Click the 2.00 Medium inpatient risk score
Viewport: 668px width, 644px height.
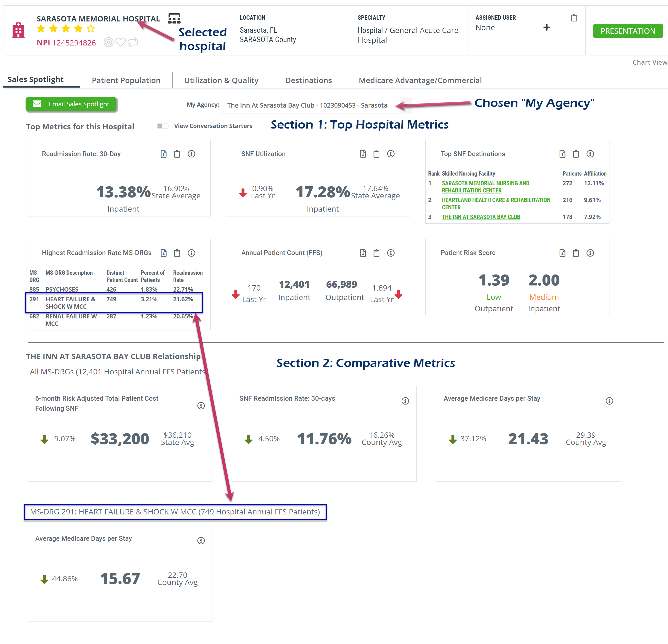(x=544, y=280)
